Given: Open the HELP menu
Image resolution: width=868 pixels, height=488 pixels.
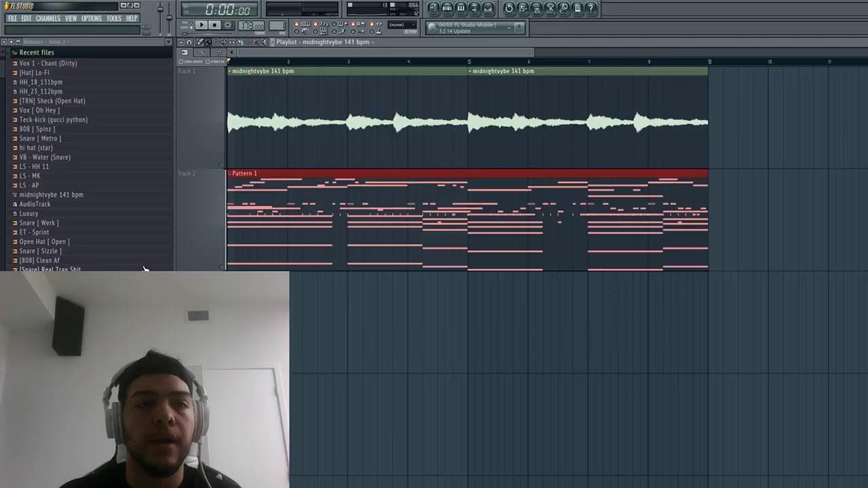Looking at the screenshot, I should pyautogui.click(x=132, y=18).
